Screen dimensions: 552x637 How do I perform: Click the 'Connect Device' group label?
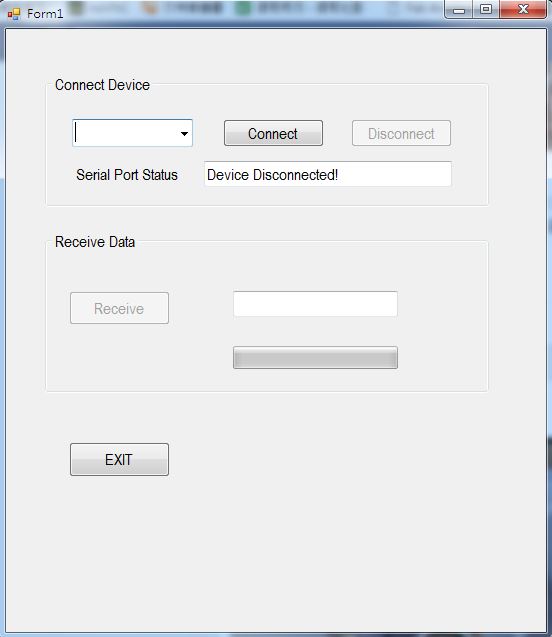[102, 85]
